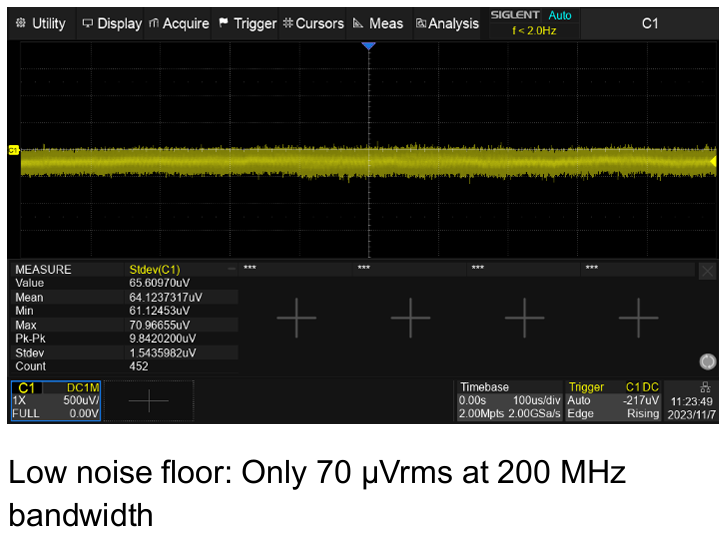Add a measurement in the second empty plus slot
Screen dimensions: 726x533
pyautogui.click(x=410, y=318)
